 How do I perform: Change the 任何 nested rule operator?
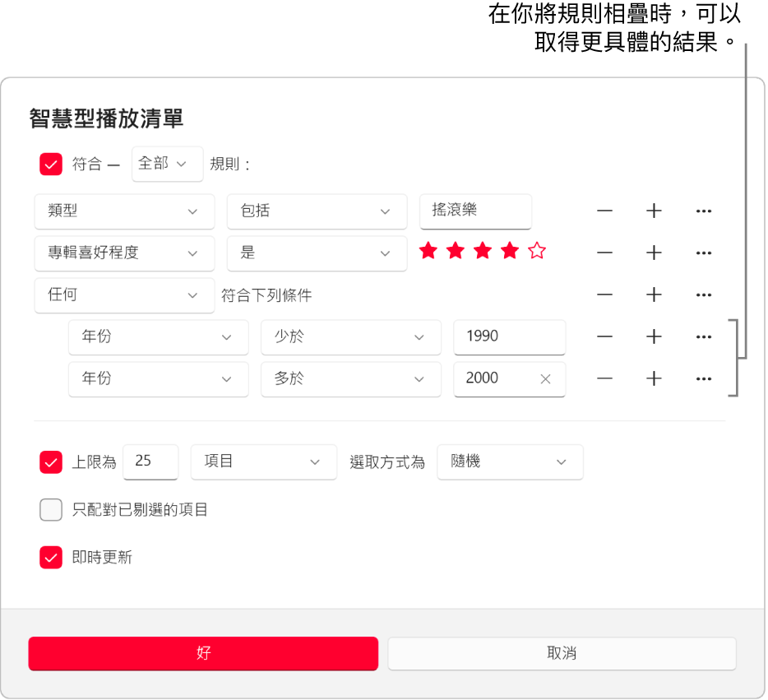tap(124, 295)
